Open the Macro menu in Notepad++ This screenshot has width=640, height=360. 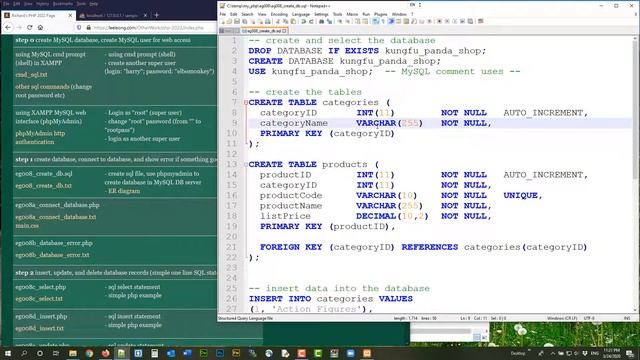click(x=352, y=14)
